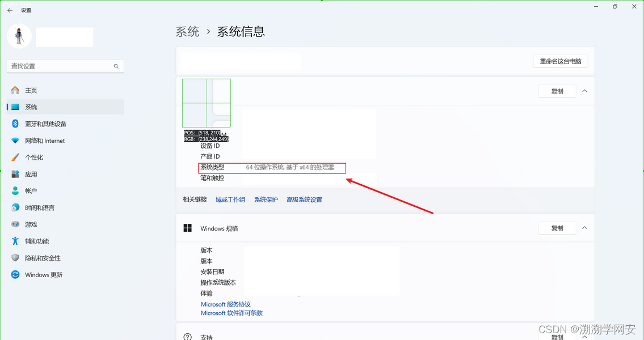This screenshot has width=644, height=340.
Task: Open Personalization (个性化) brush icon
Action: [15, 157]
